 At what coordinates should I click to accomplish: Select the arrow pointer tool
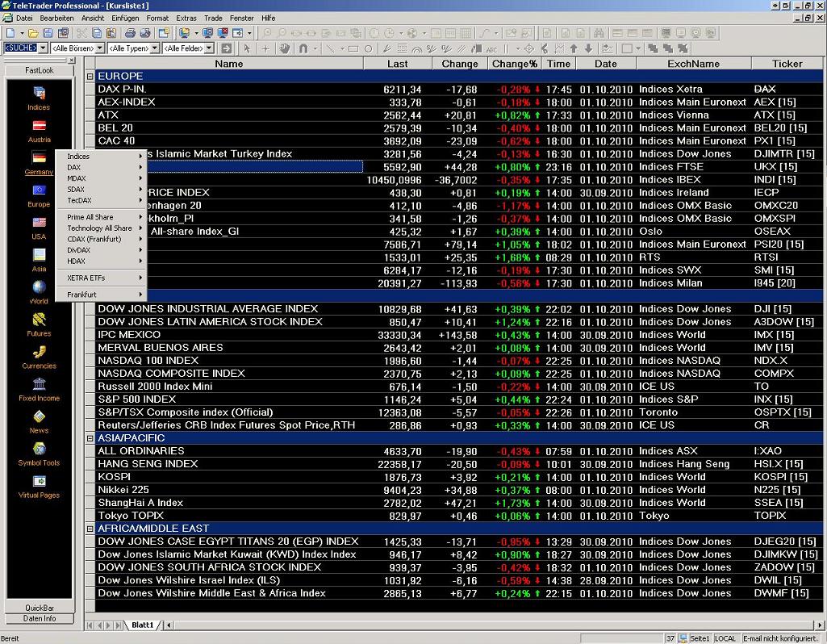[246, 48]
